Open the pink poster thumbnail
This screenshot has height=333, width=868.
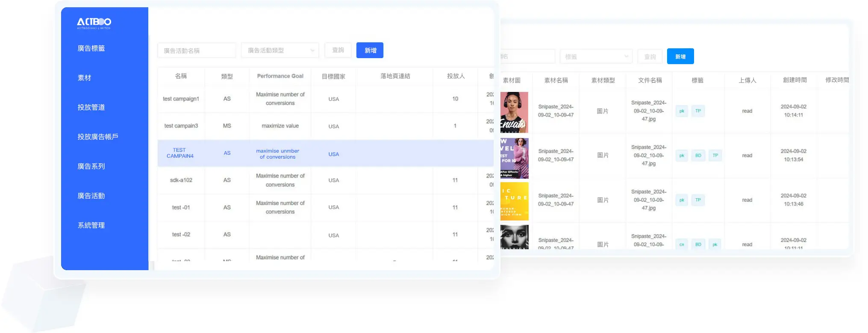tap(514, 158)
